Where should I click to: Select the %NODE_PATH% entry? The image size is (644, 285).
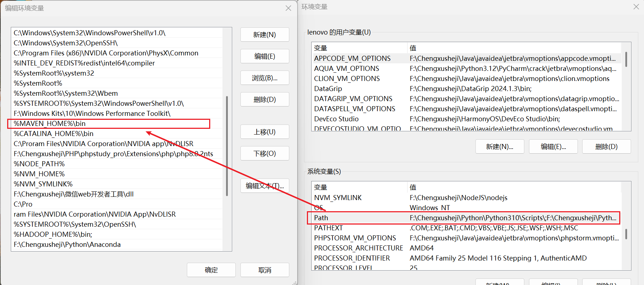tap(117, 164)
